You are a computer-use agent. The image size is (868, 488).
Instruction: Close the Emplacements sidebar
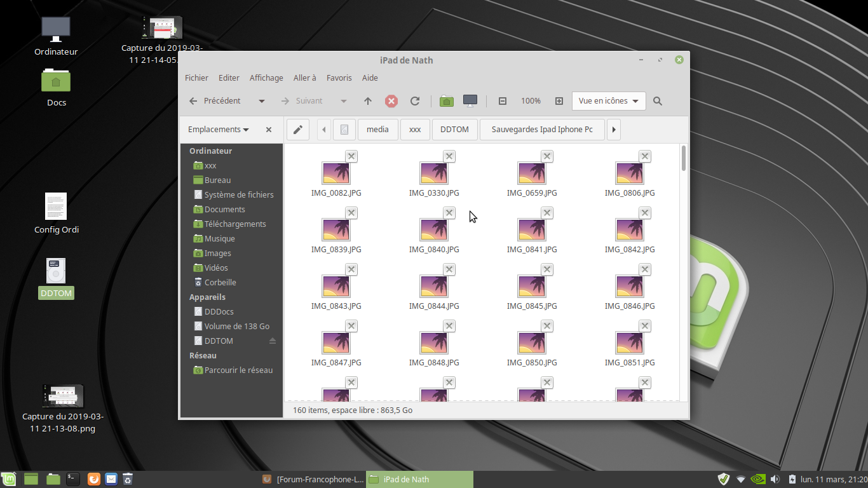[x=269, y=130]
